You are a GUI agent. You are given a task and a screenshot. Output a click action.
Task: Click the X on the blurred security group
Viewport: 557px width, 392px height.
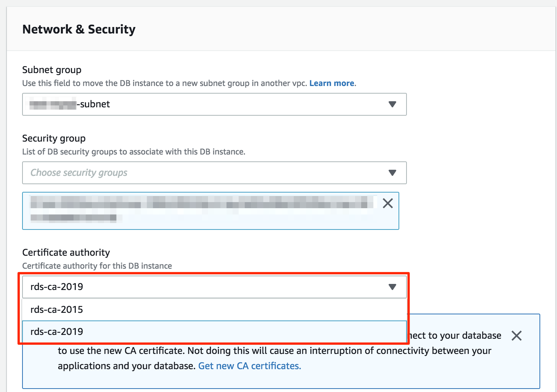click(x=388, y=204)
